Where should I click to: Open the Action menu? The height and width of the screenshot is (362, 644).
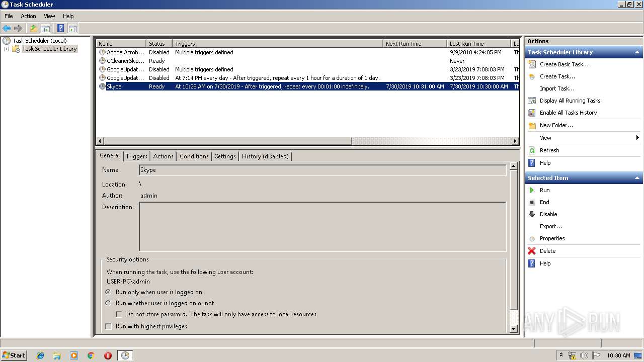[x=28, y=16]
